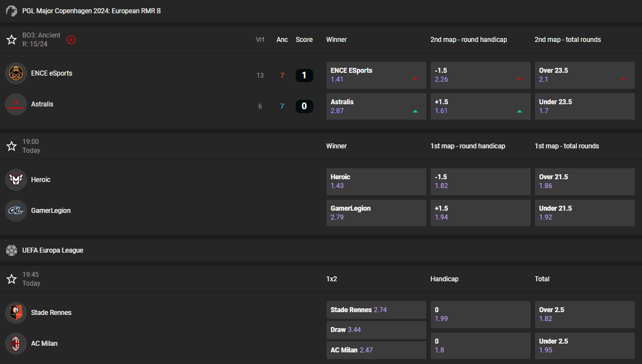
Task: Click the GamerLegion team logo
Action: tap(16, 211)
